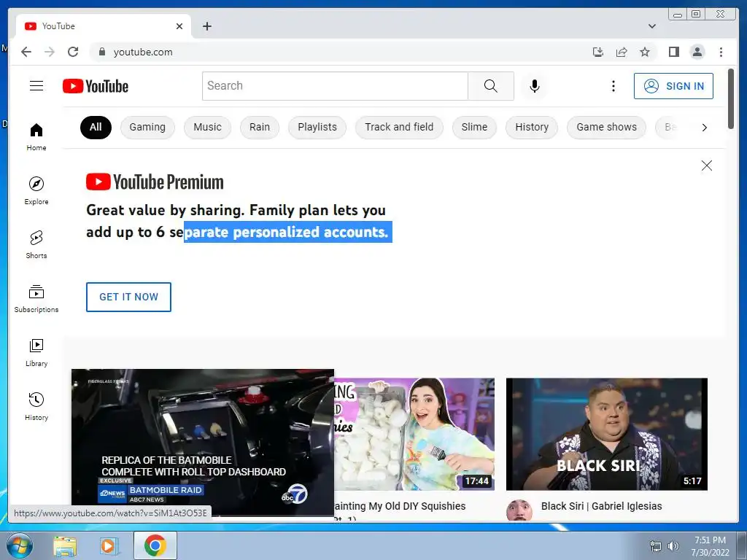The image size is (747, 560).
Task: Open the Black Siri video thumbnail
Action: (x=606, y=434)
